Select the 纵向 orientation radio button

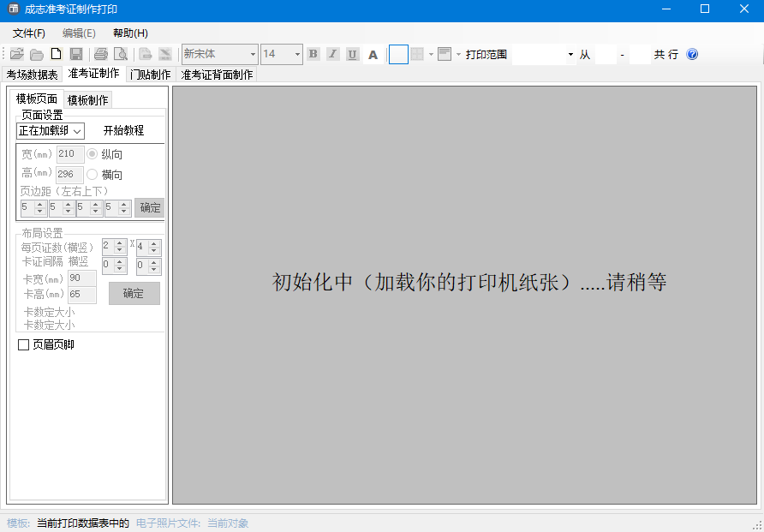pyautogui.click(x=93, y=155)
